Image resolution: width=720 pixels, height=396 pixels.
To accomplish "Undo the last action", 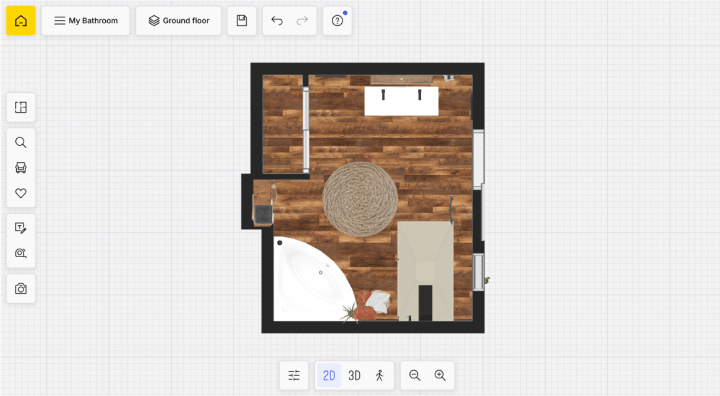I will (277, 21).
